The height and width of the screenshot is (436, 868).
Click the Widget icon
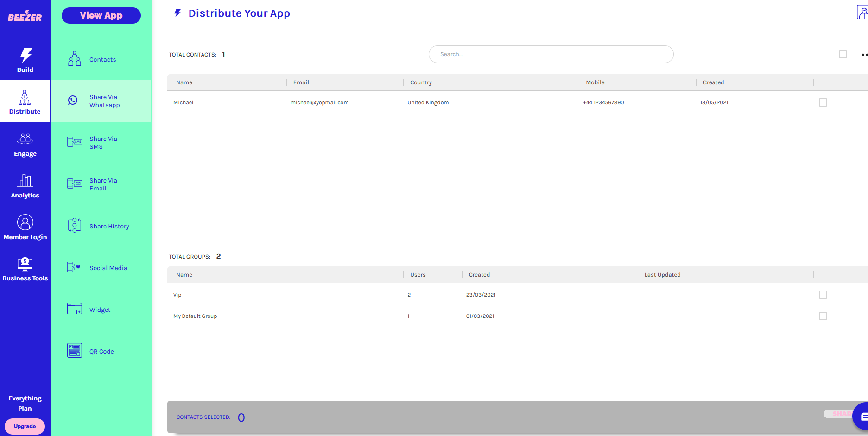pyautogui.click(x=75, y=309)
